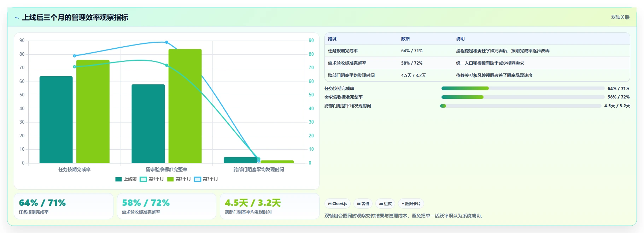
Task: Click the blue line peak point above 需求验收标准完整率
Action: 167,42
